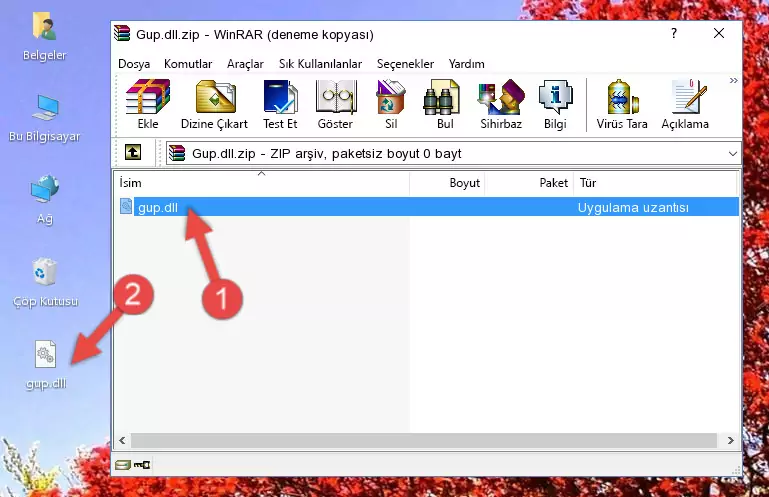Open the Komutlar menu

(188, 64)
